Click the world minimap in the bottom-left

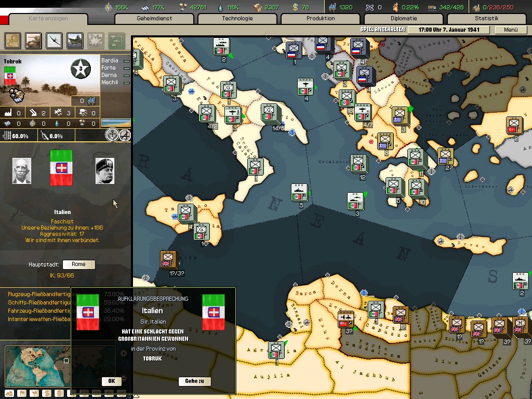[x=35, y=366]
